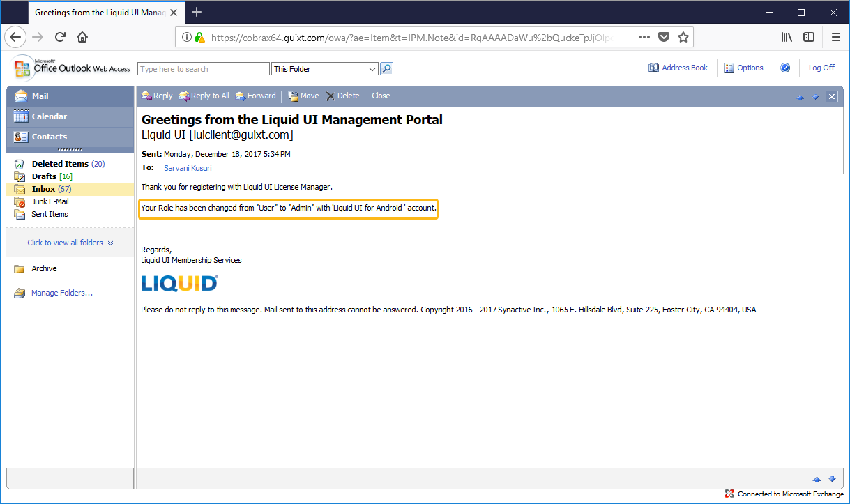
Task: Click sender text 'Liquid UI [luiclient@guixt.com]'
Action: tap(218, 135)
